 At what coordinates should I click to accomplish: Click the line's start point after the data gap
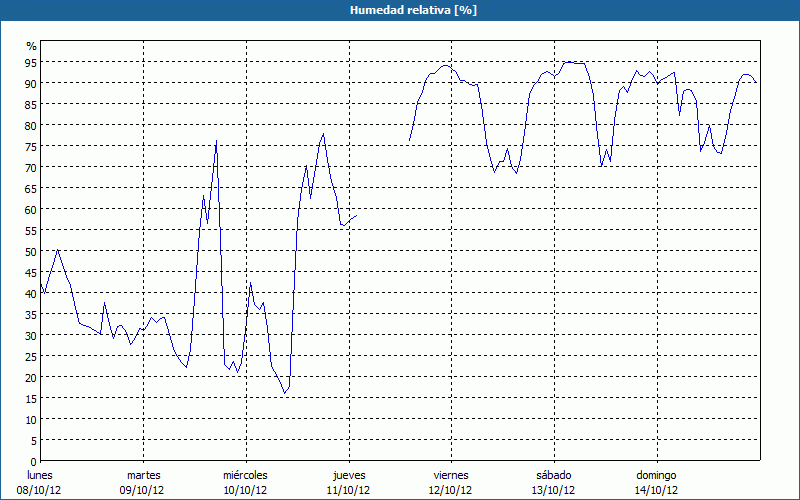point(409,140)
